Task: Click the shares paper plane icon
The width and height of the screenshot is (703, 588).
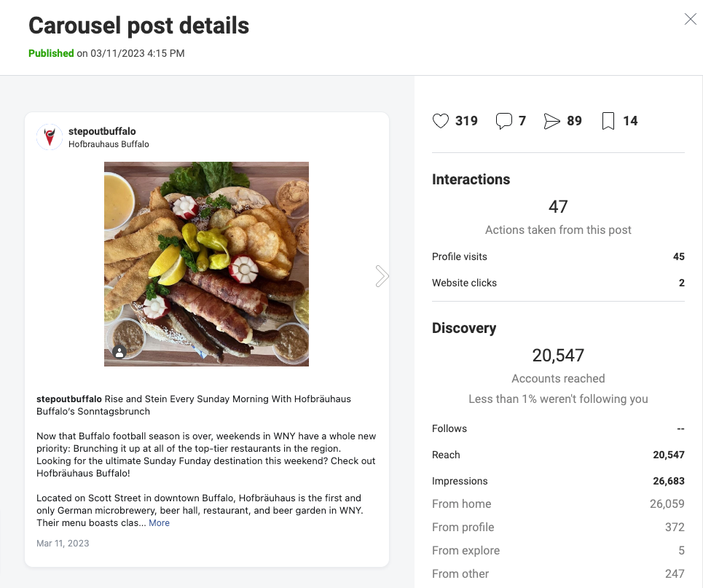Action: (551, 121)
